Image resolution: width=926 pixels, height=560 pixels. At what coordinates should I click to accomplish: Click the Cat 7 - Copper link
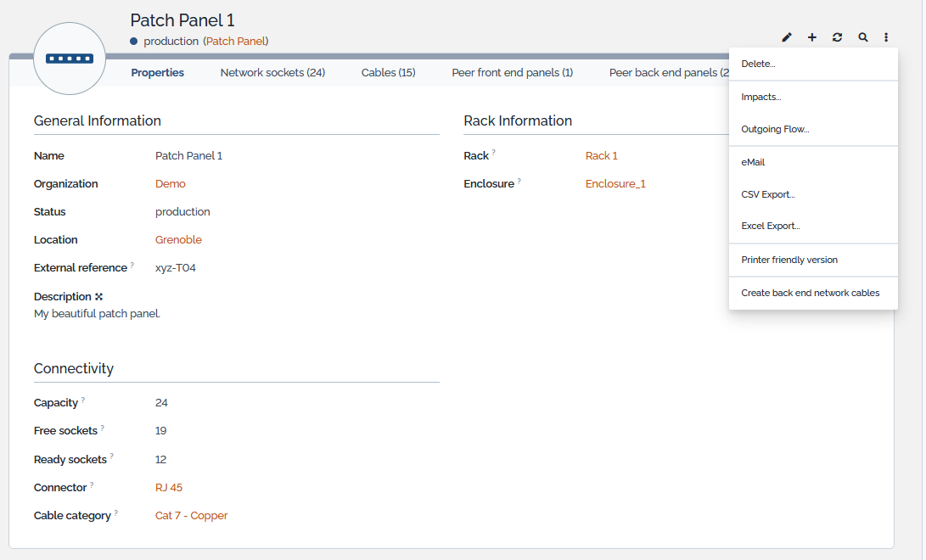(191, 516)
